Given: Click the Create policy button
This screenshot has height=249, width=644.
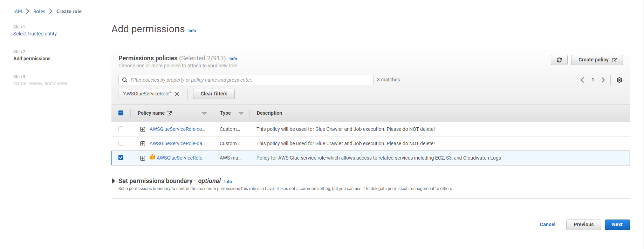Looking at the screenshot, I should coord(597,60).
